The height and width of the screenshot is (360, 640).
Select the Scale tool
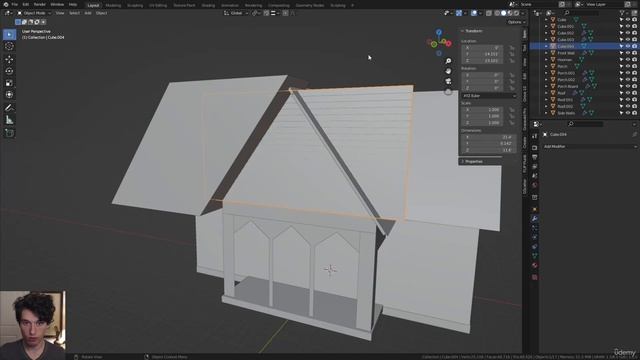[9, 83]
